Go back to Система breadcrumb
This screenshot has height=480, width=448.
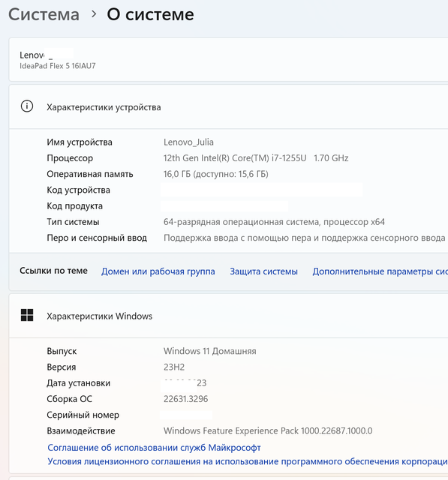coord(44,14)
